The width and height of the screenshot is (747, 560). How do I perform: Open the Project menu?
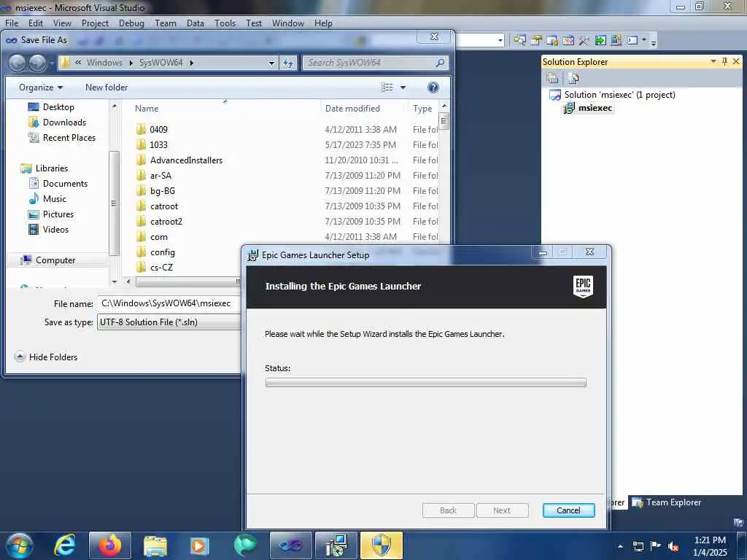click(x=95, y=23)
